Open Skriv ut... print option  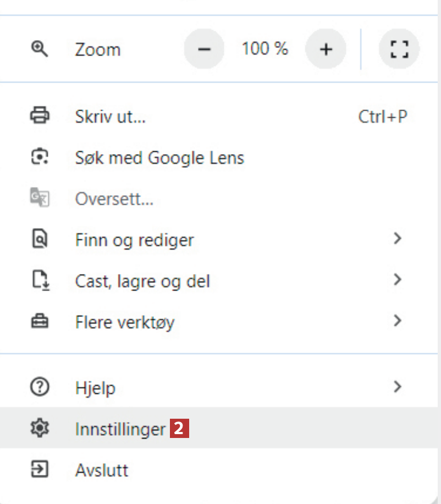111,117
